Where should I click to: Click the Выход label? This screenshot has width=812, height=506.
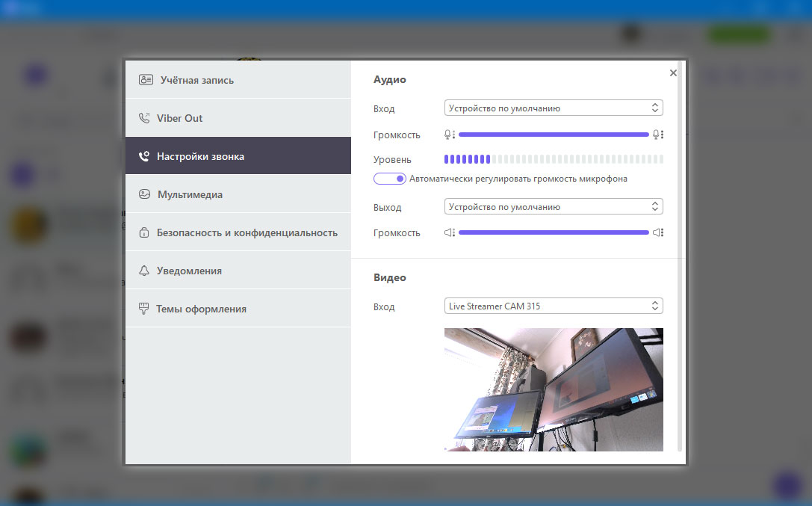click(387, 207)
